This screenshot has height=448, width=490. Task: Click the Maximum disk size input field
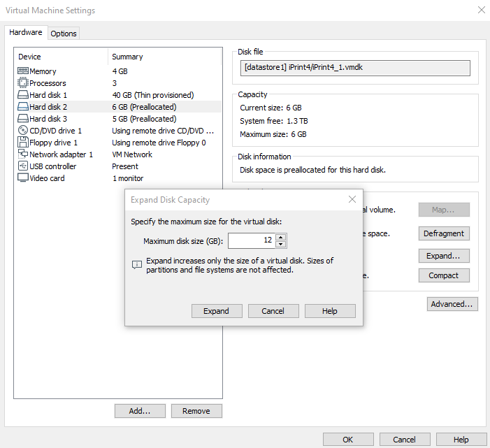252,240
